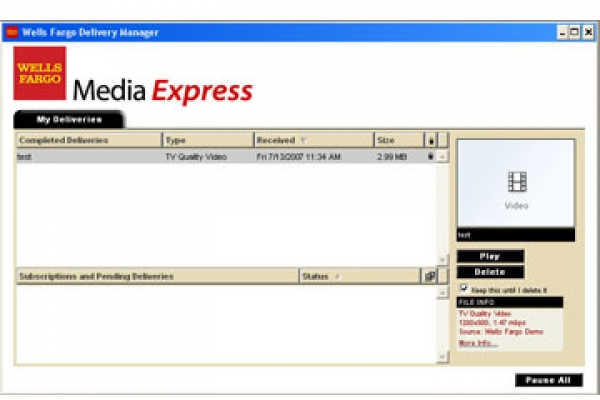This screenshot has height=400, width=600.
Task: Sort by the Size column header
Action: (x=399, y=140)
